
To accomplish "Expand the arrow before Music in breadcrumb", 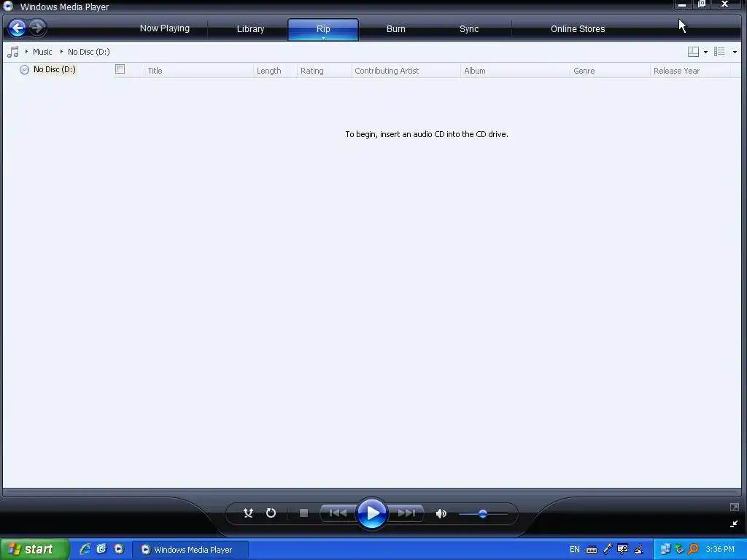I will (26, 52).
